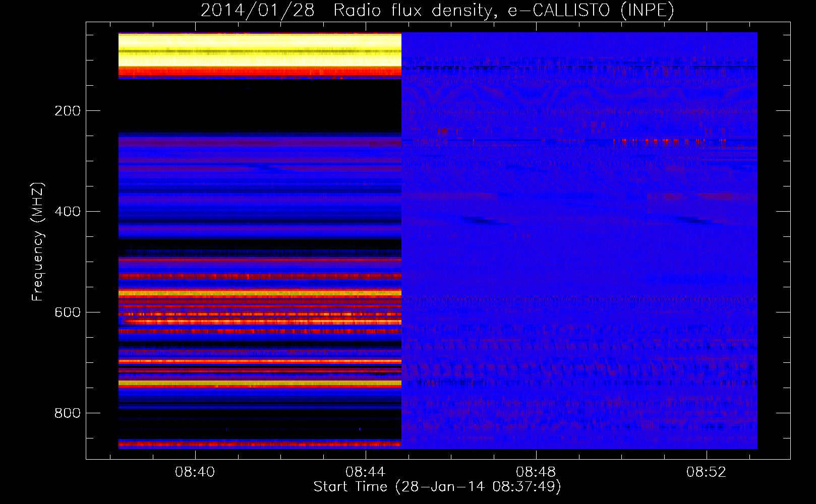Screen dimensions: 816x504
Task: Click the 800 frequency tick label
Action: pyautogui.click(x=68, y=413)
